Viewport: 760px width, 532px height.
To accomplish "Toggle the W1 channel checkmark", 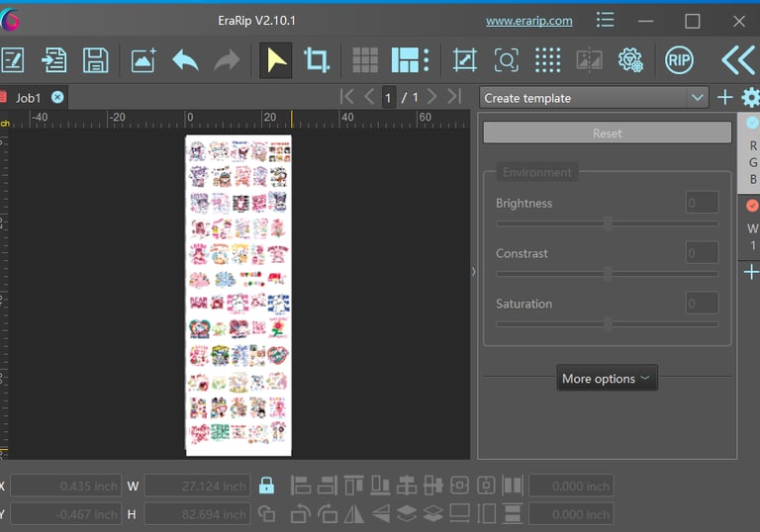I will (x=752, y=206).
